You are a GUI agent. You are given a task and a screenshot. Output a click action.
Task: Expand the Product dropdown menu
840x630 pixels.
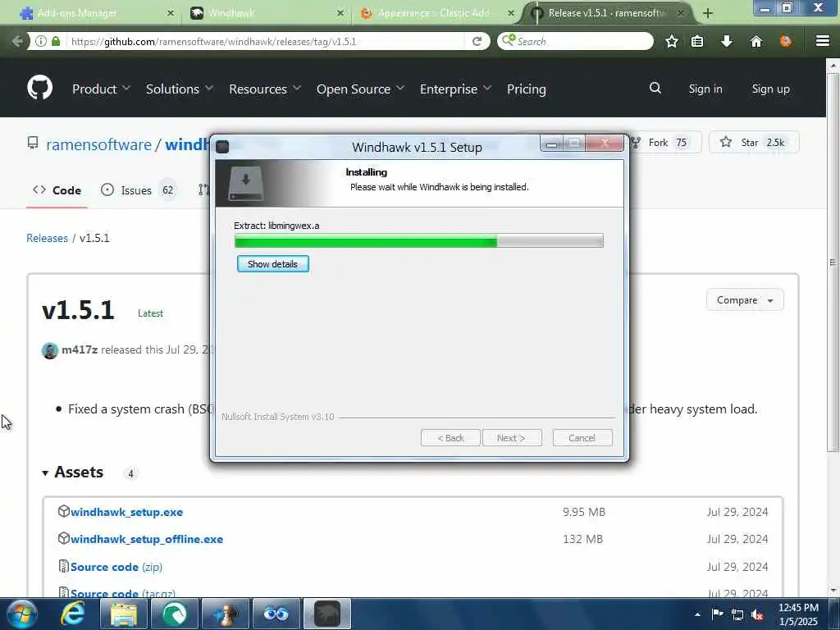[101, 89]
